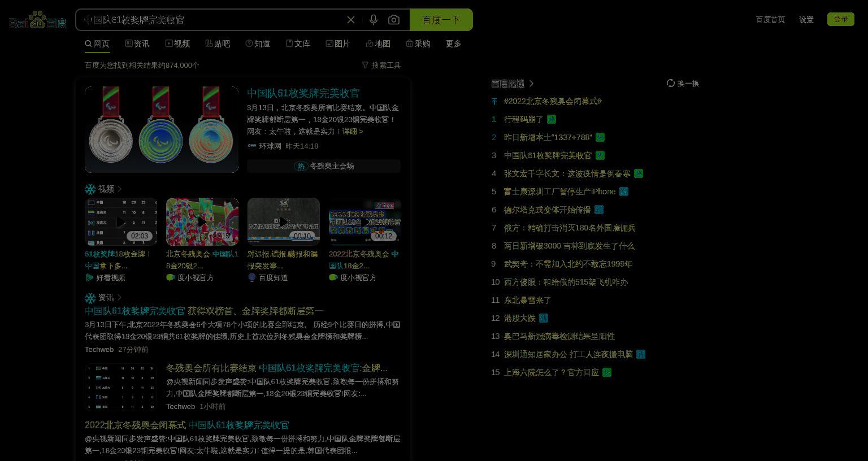The height and width of the screenshot is (461, 868).
Task: Open image search camera icon
Action: pyautogui.click(x=394, y=20)
